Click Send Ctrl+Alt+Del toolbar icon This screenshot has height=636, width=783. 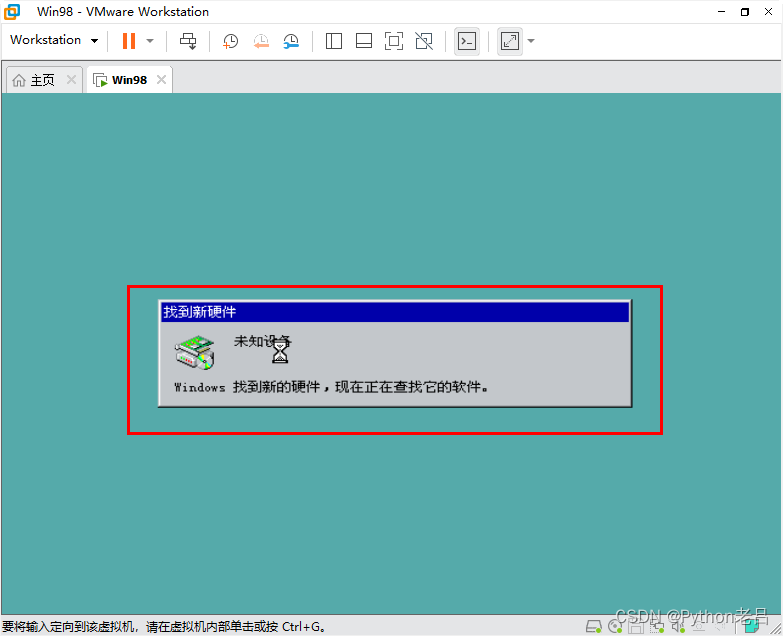[x=188, y=41]
